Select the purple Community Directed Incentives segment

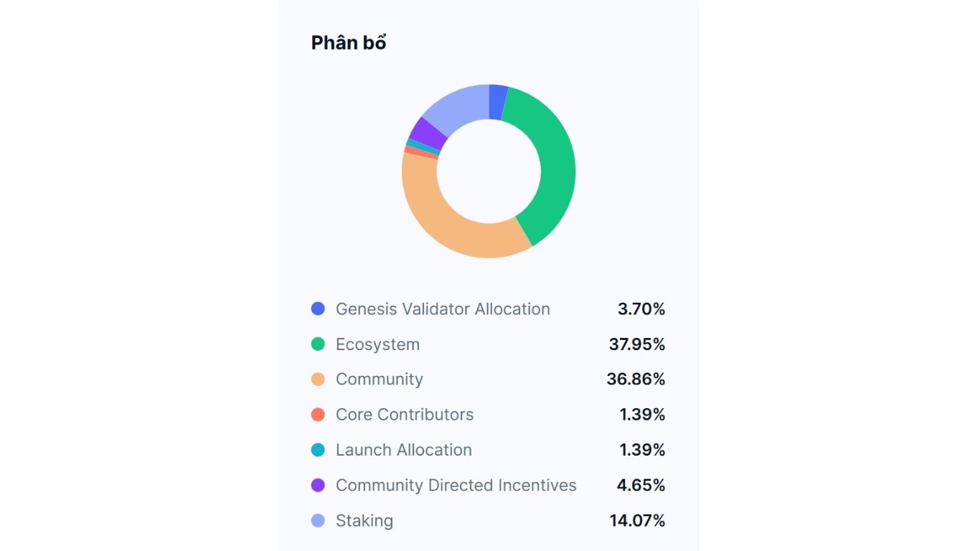click(428, 133)
